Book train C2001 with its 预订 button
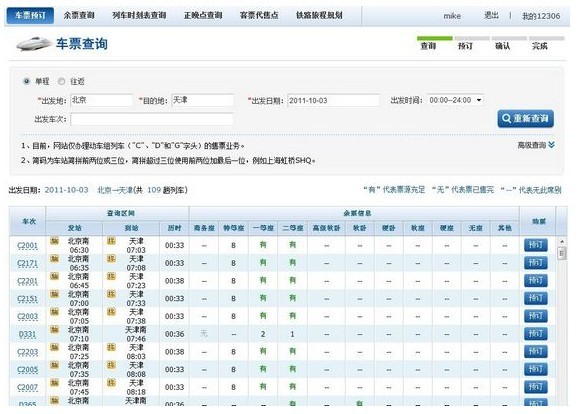This screenshot has width=578, height=414. coord(536,245)
